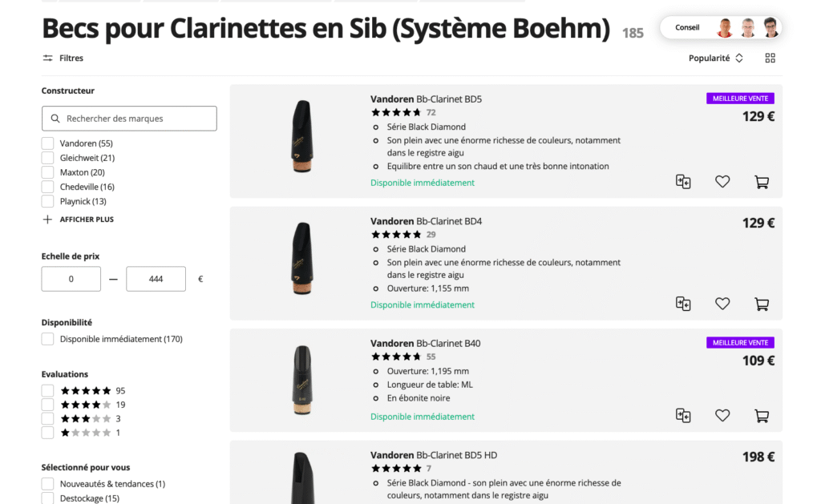Open the Filtres panel
This screenshot has height=504, width=821.
[x=63, y=57]
